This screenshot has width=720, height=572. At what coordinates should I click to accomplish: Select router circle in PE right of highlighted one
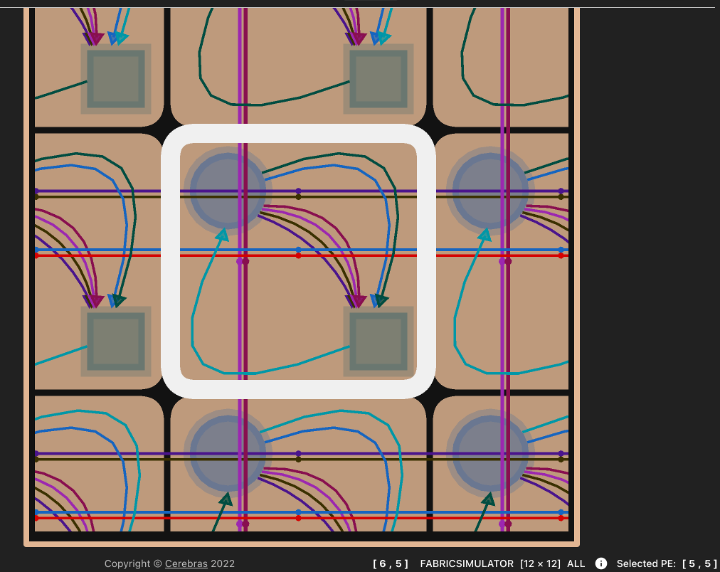[489, 191]
